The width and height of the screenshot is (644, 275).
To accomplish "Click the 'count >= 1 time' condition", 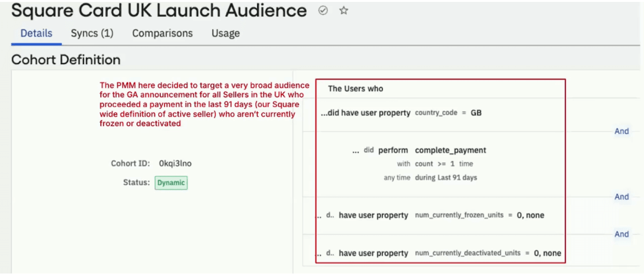I will coord(444,164).
